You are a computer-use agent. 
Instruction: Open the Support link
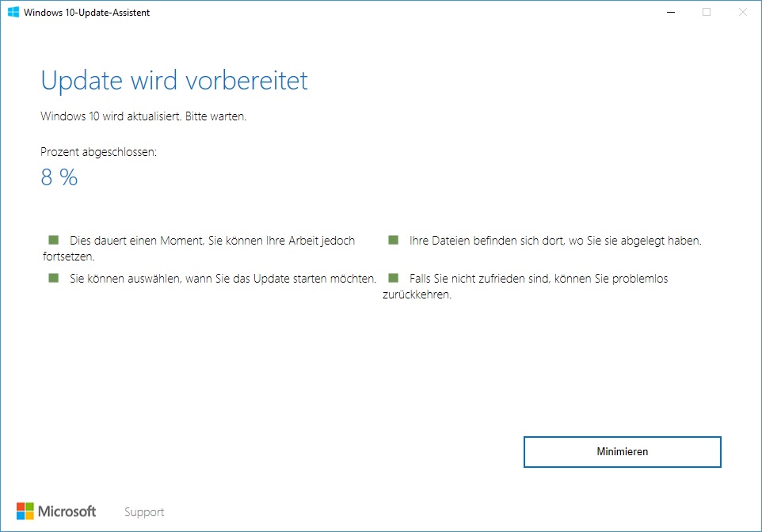coord(144,512)
